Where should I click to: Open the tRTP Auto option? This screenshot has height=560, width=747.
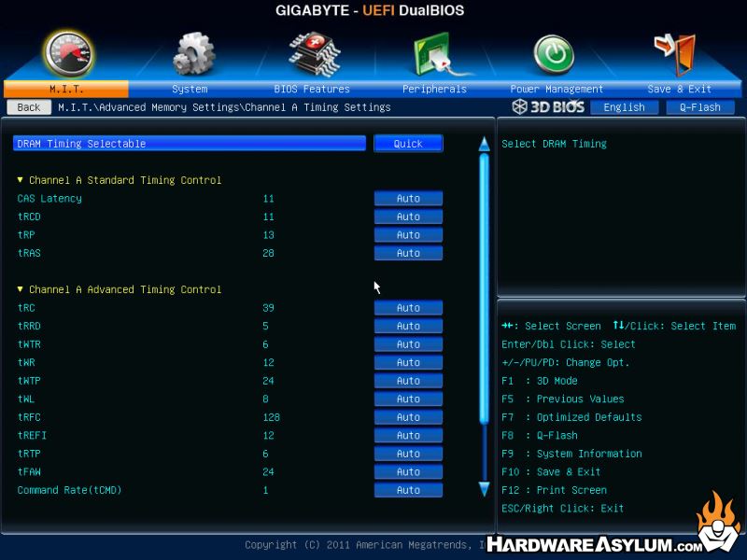point(408,454)
